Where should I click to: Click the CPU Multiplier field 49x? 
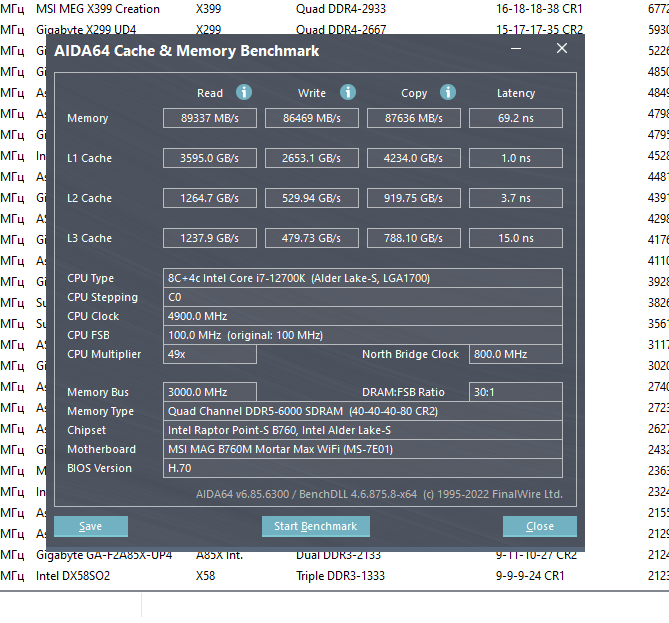pyautogui.click(x=210, y=354)
